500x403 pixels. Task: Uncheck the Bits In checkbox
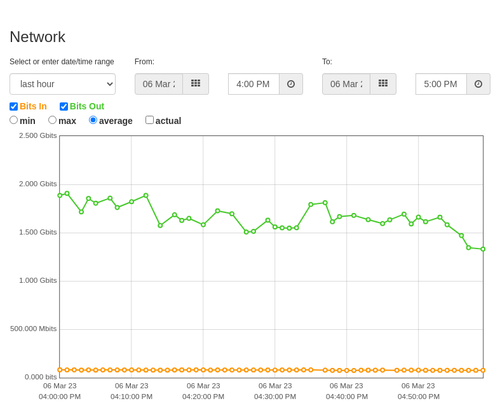[x=14, y=106]
